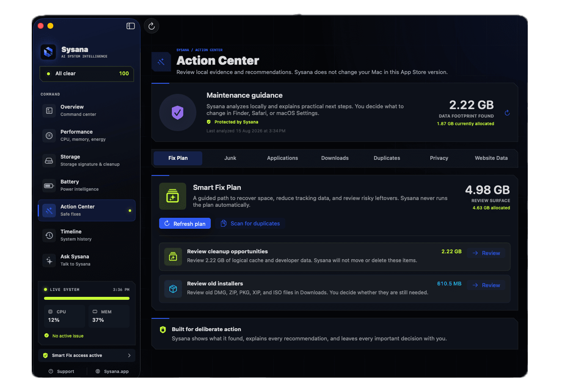Open the Junk tab
This screenshot has height=392, width=576.
point(230,158)
